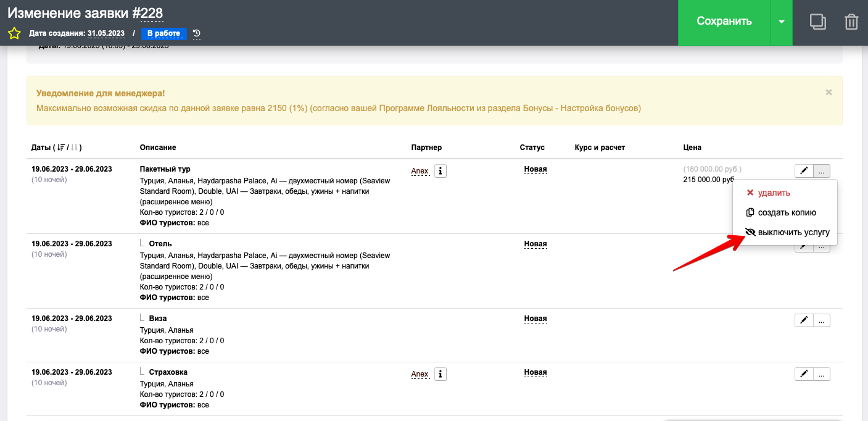The height and width of the screenshot is (421, 868).
Task: Click date range in Страховка row
Action: pyautogui.click(x=72, y=372)
